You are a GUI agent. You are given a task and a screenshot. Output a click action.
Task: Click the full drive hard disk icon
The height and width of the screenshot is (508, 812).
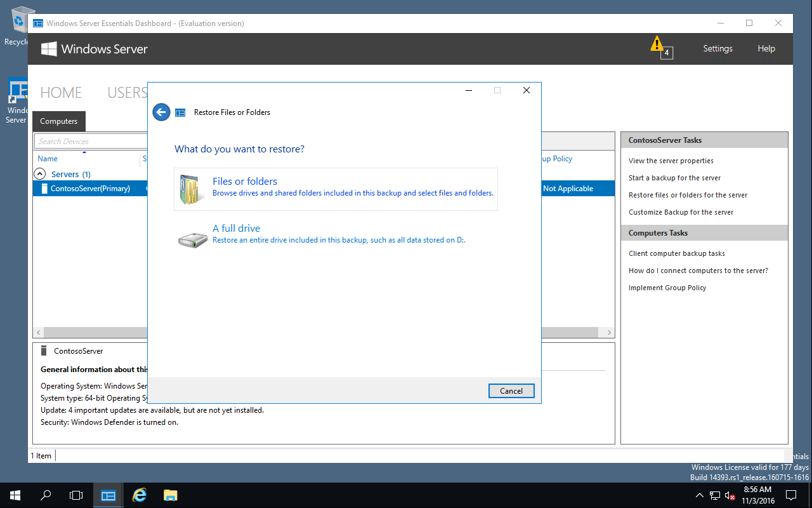pos(193,239)
